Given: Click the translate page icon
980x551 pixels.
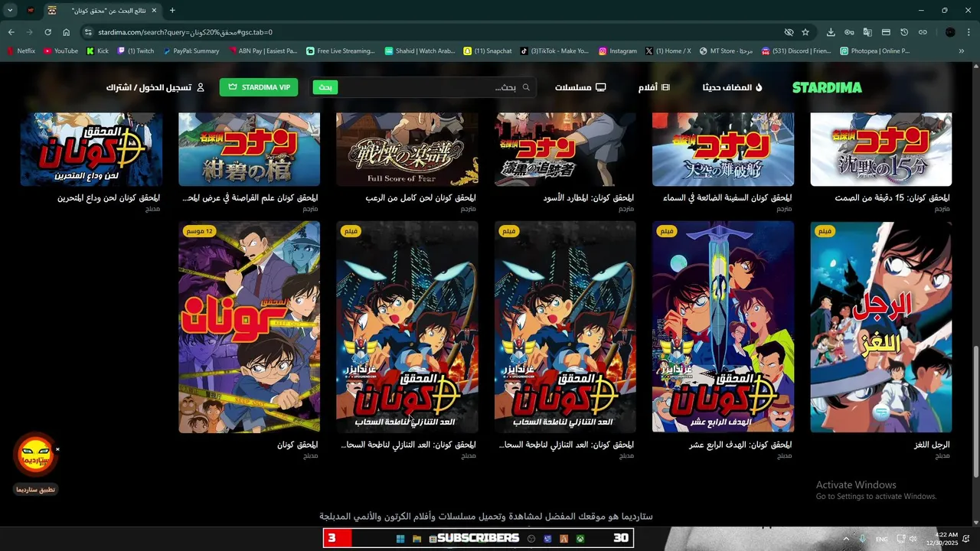Looking at the screenshot, I should coord(867,32).
